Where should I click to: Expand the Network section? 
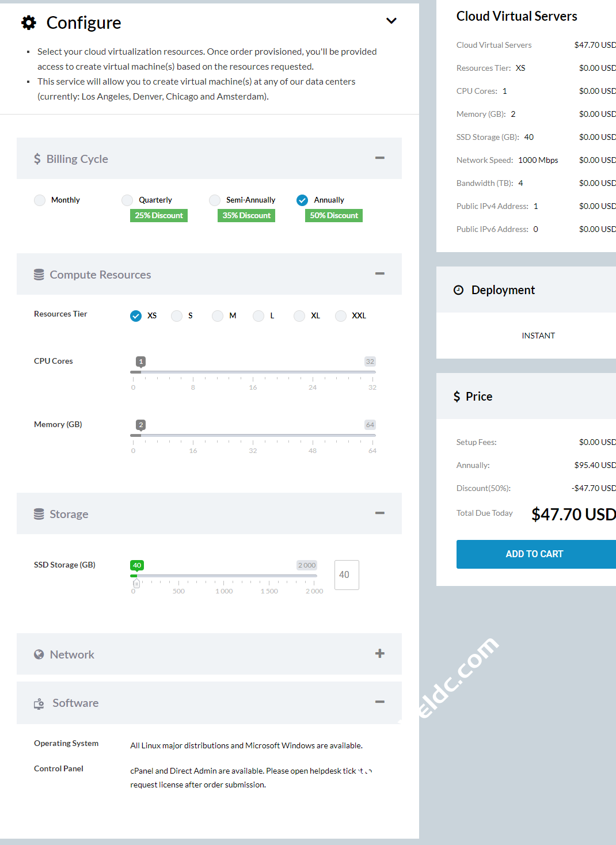point(380,653)
